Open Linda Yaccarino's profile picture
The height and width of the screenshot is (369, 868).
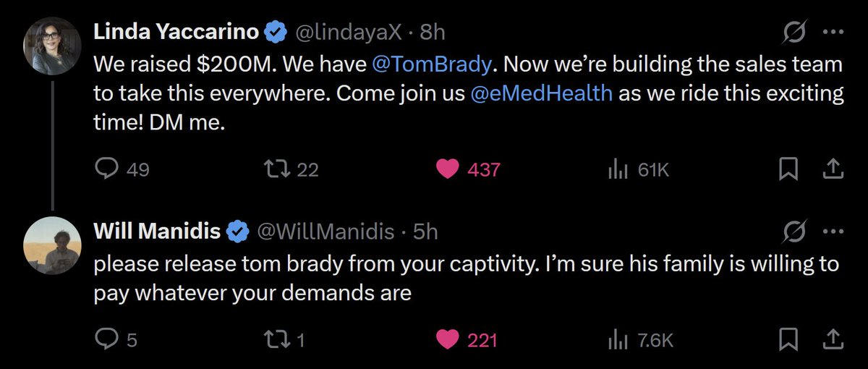[x=52, y=46]
